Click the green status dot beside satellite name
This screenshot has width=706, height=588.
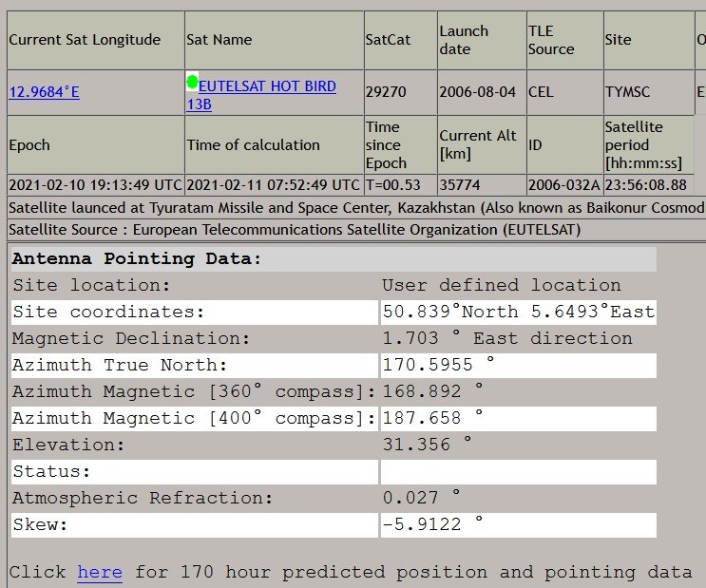pos(192,82)
